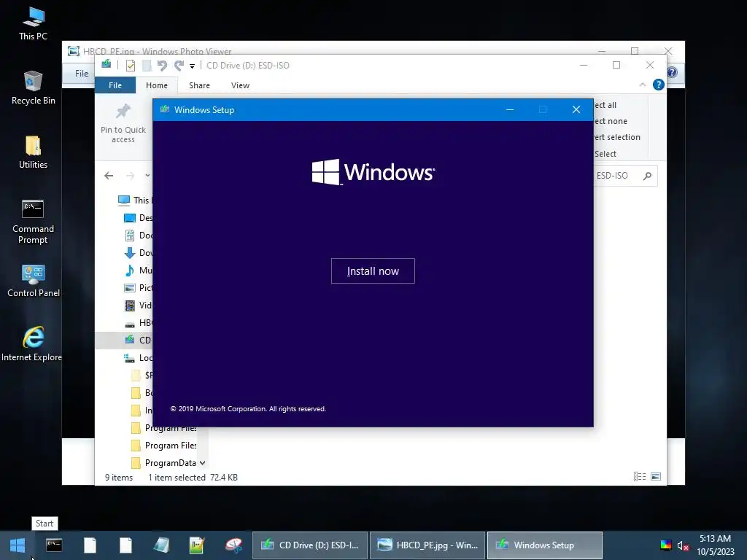Open the red-and-white taskbar tool icon
Image resolution: width=747 pixels, height=560 pixels.
[233, 545]
